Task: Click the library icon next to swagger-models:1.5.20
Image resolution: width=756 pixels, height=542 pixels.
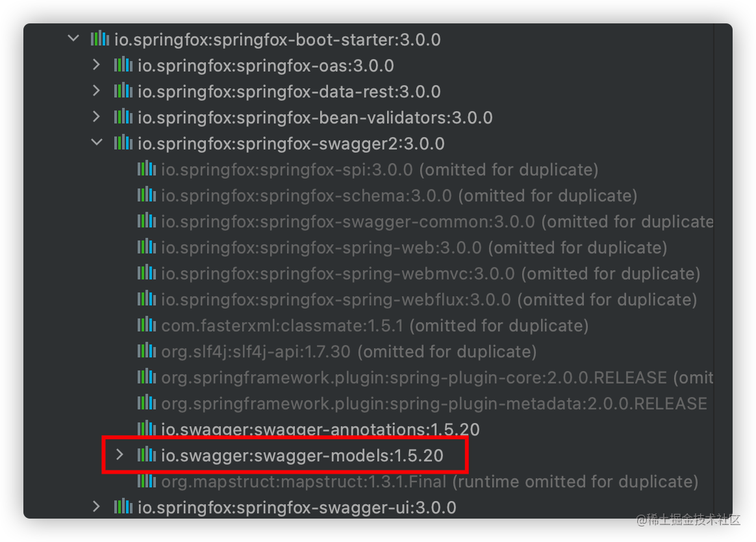Action: click(147, 455)
